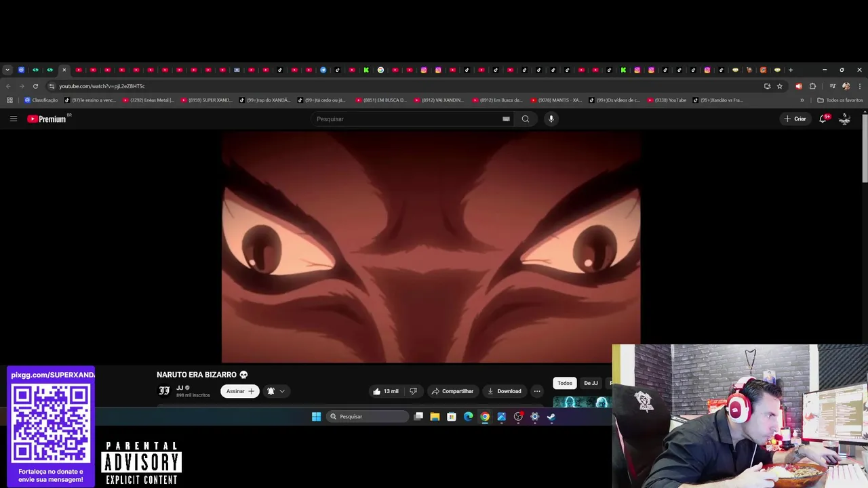This screenshot has height=488, width=868.
Task: Bookmark this page with star icon
Action: coord(780,86)
